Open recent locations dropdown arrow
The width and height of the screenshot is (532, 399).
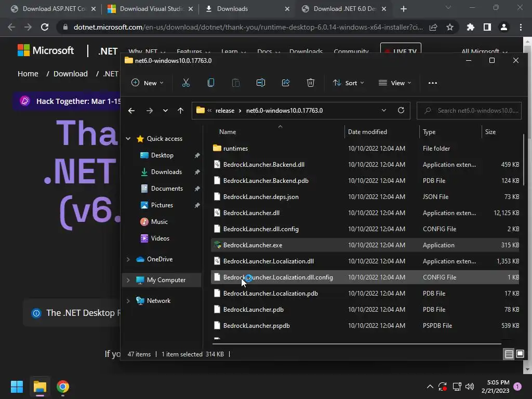point(165,111)
